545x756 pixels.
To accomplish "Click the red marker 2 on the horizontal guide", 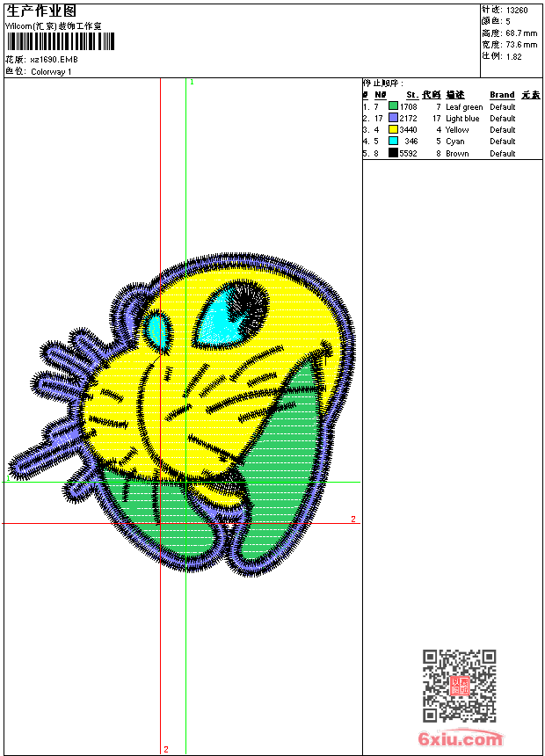I will pos(353,520).
